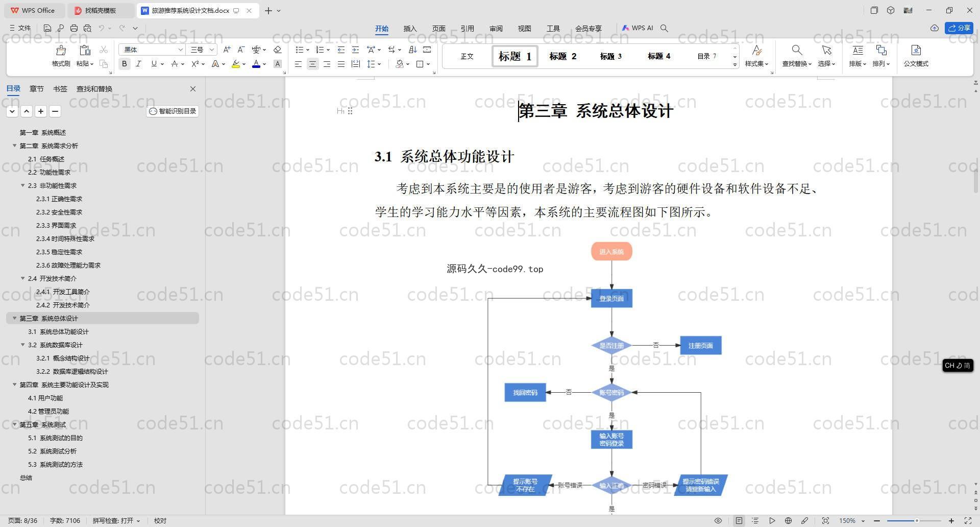Open the bullet list dropdown arrow
This screenshot has width=980, height=527.
click(308, 50)
